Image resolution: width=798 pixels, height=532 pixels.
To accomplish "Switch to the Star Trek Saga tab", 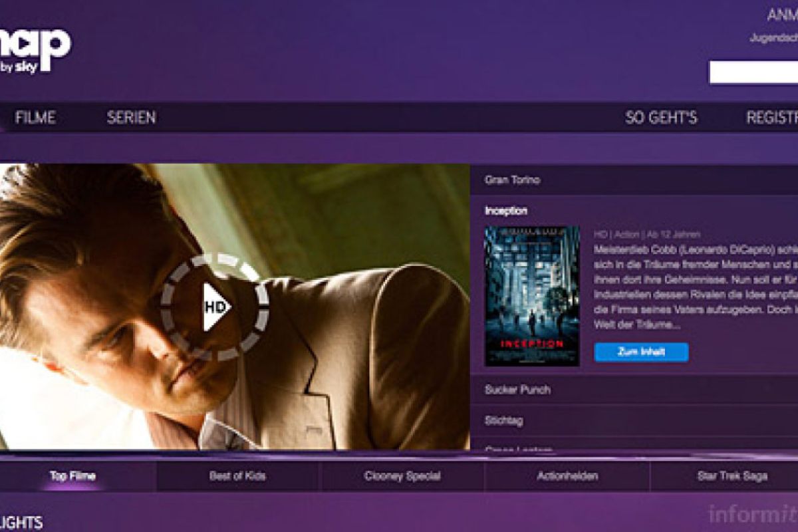I will click(x=731, y=476).
